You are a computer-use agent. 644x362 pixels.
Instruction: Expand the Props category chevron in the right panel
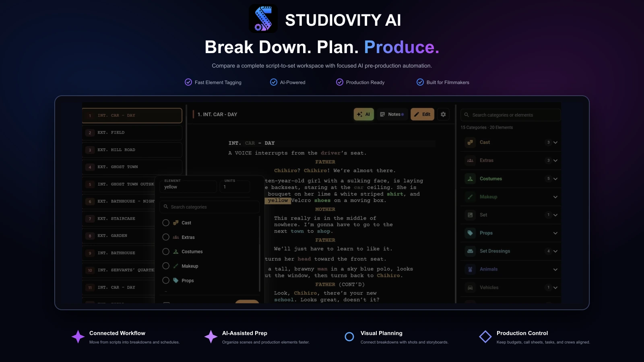pyautogui.click(x=555, y=233)
